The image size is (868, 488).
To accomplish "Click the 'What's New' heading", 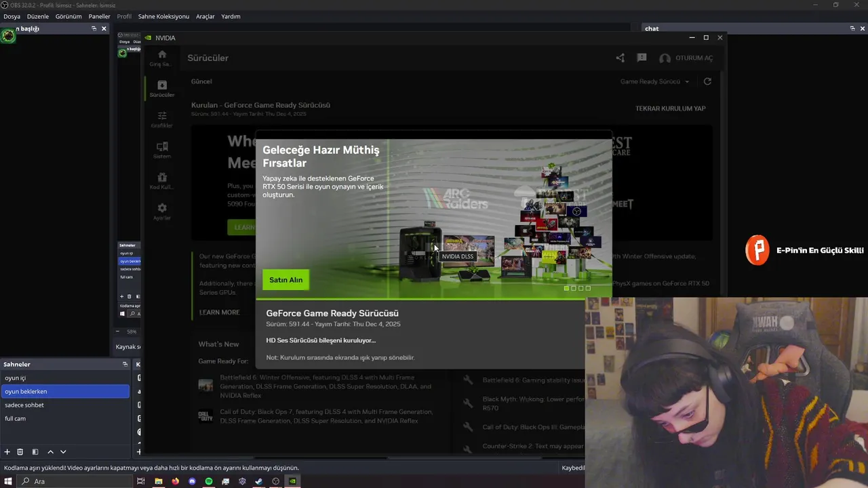I will point(218,344).
